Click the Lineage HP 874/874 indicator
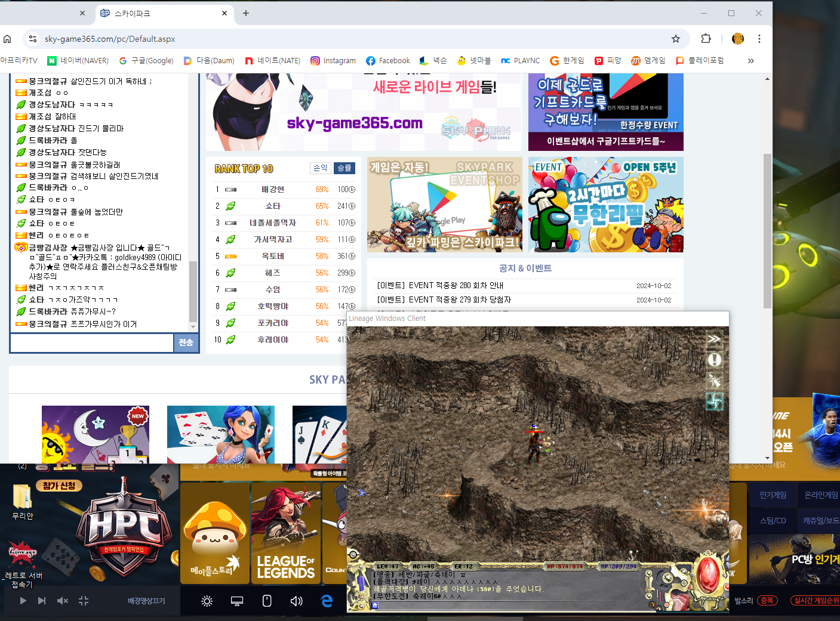 point(564,566)
